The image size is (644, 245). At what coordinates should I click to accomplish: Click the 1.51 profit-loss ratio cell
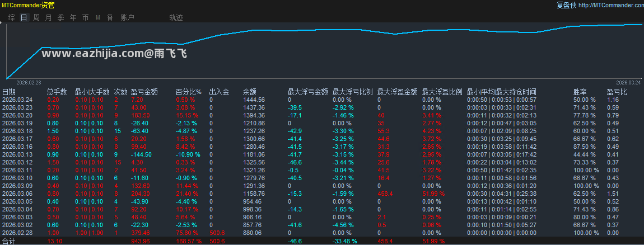click(x=613, y=194)
